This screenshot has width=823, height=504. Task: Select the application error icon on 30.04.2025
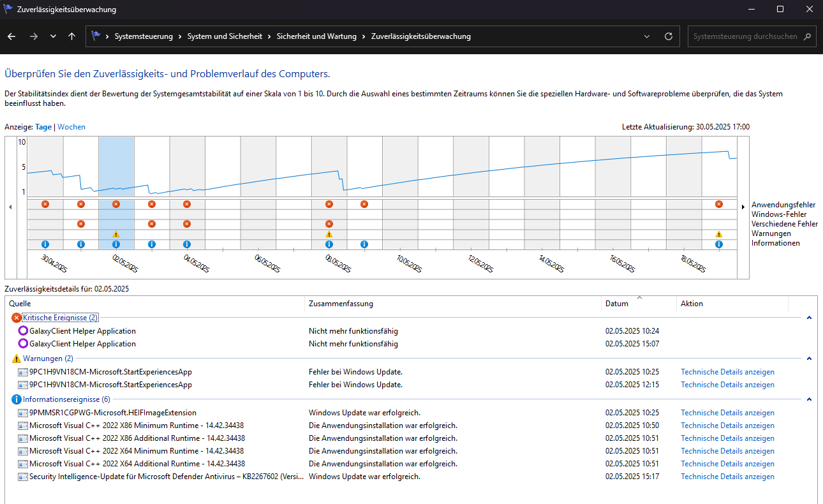point(45,204)
